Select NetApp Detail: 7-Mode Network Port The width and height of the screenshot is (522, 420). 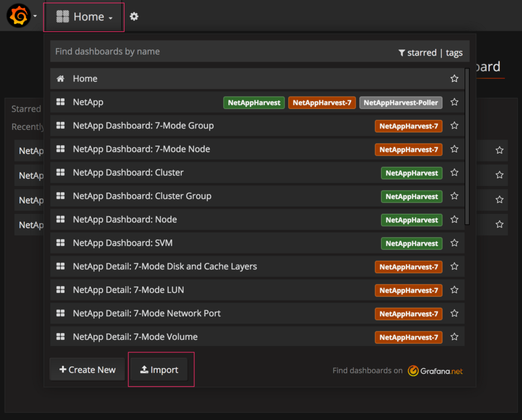147,314
